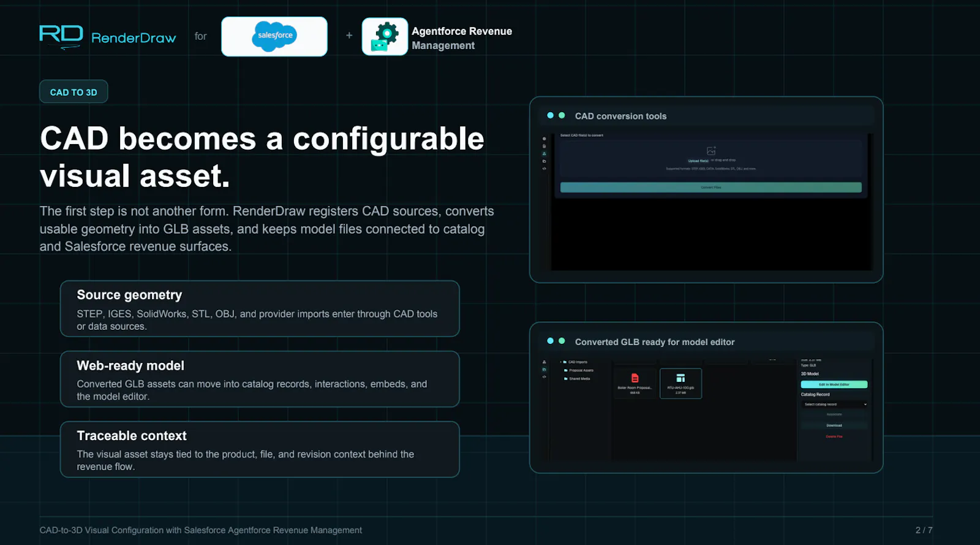Open the Shared Media folder
The height and width of the screenshot is (545, 980).
[577, 379]
